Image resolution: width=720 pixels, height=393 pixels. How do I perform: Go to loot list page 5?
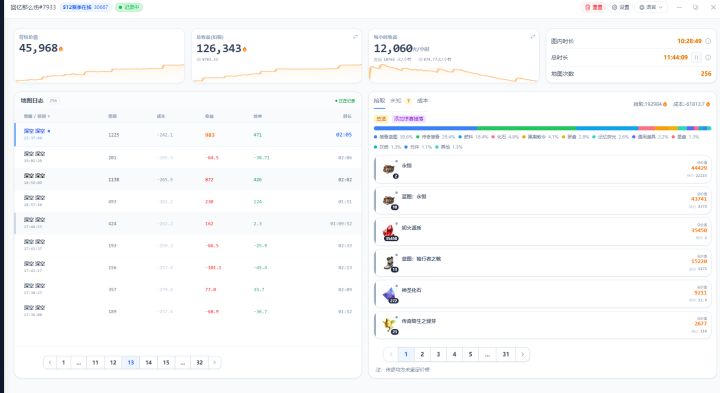tap(470, 354)
